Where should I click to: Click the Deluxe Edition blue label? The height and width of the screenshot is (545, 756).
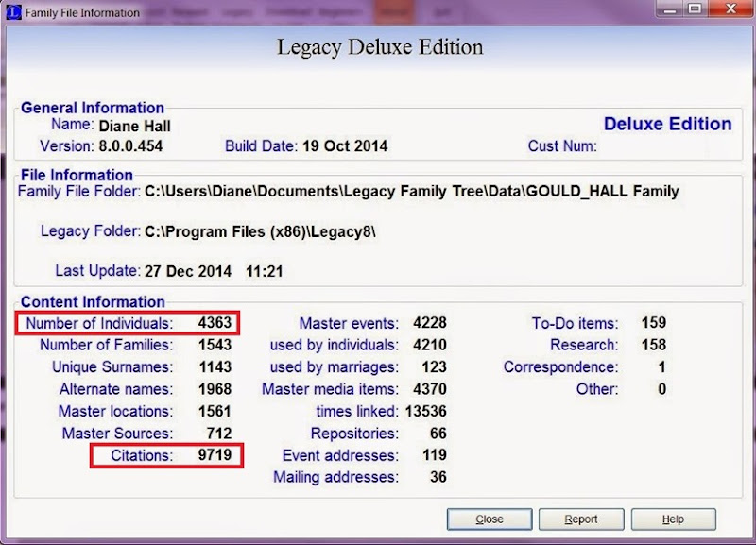668,124
